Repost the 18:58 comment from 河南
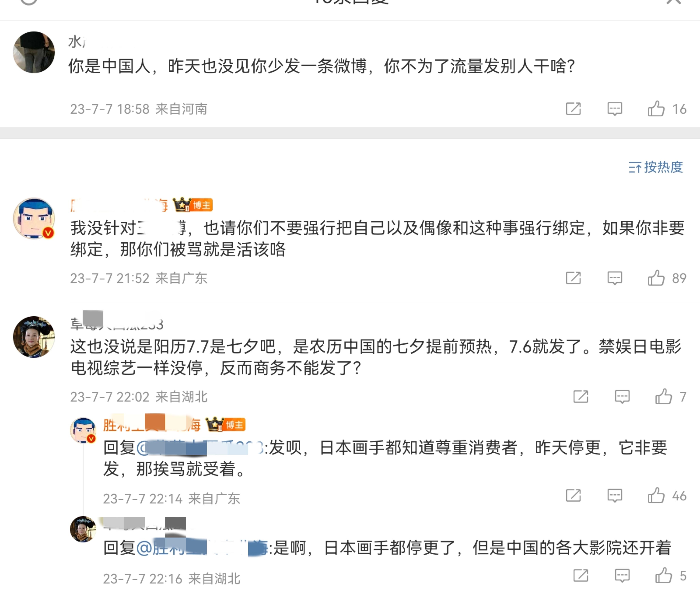 coord(573,109)
